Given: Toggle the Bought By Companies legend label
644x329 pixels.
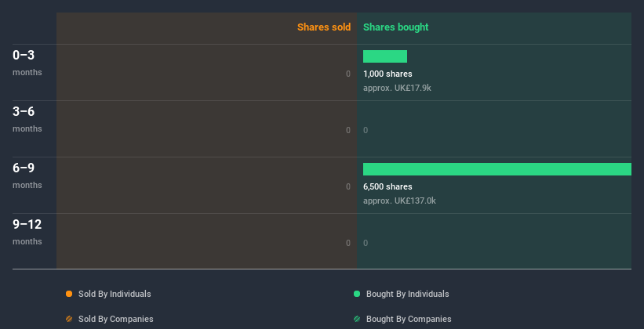Looking at the screenshot, I should (409, 319).
